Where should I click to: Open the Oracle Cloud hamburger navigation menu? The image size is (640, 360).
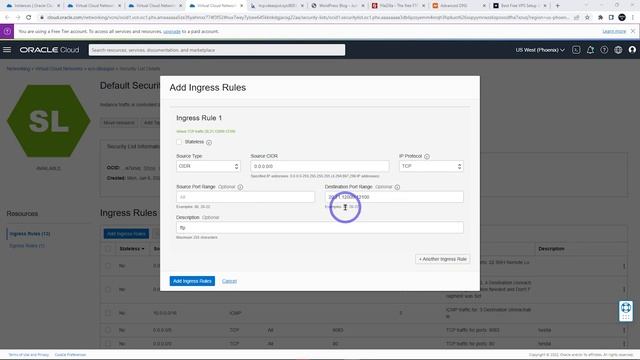click(7, 50)
